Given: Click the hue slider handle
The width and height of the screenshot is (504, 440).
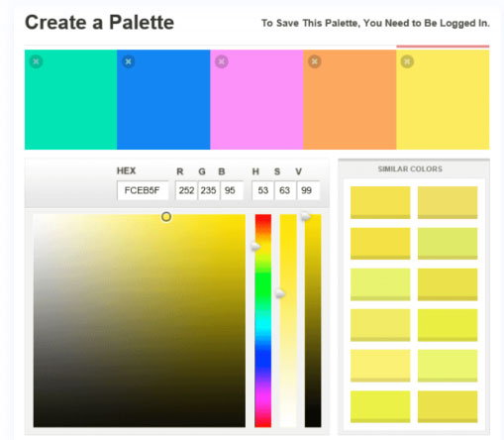Looking at the screenshot, I should [255, 247].
